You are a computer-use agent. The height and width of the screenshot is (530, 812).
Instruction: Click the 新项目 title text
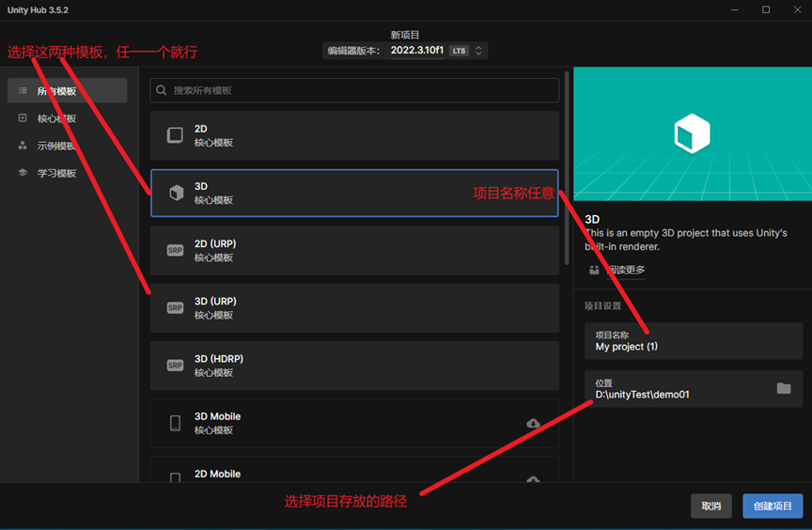point(404,35)
